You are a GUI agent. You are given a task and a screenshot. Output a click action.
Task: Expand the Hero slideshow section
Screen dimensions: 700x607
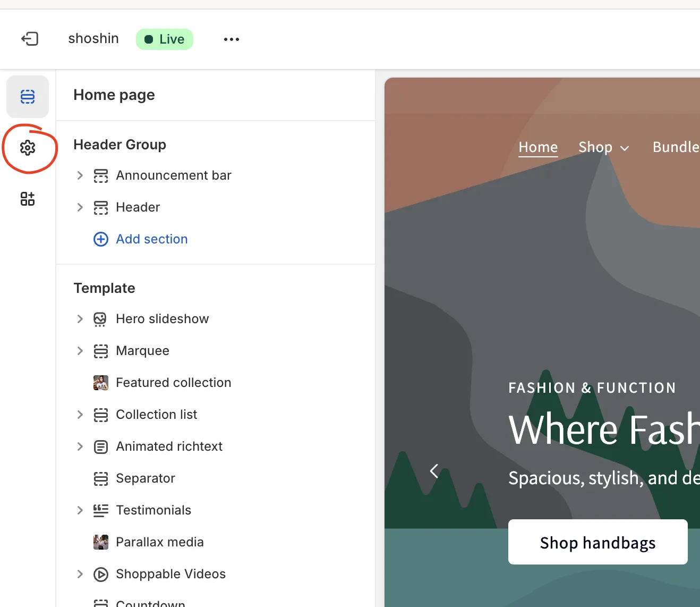click(80, 319)
